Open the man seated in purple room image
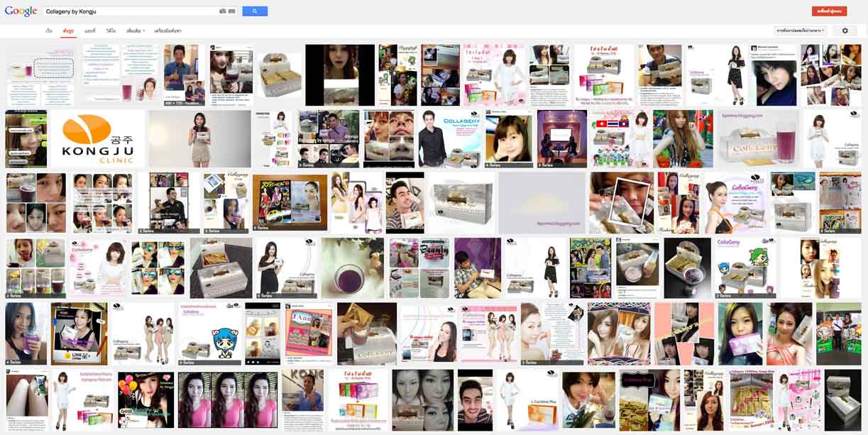 pos(477,268)
